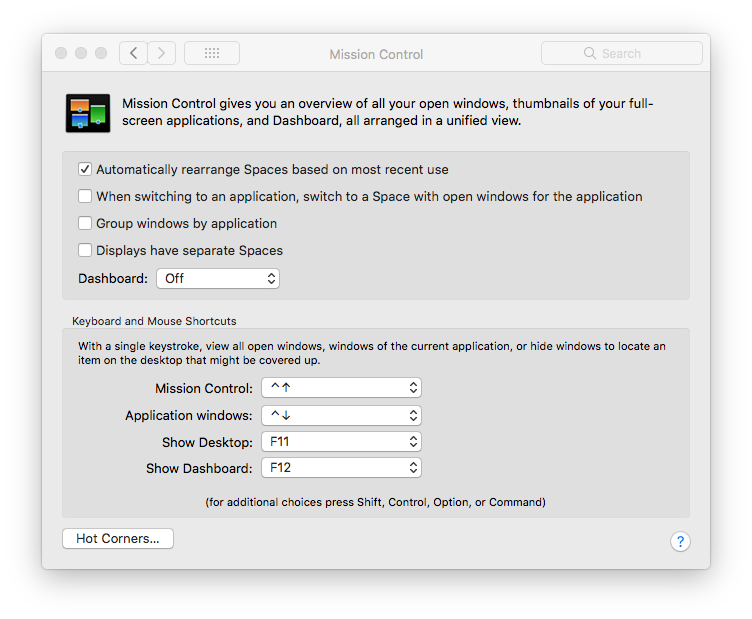Click the gray minimize window button
Image resolution: width=752 pixels, height=619 pixels.
(x=81, y=53)
